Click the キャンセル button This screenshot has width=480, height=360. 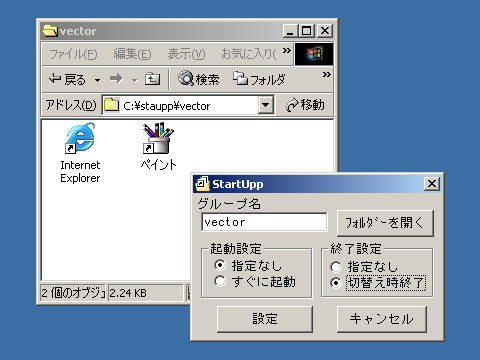tap(382, 319)
